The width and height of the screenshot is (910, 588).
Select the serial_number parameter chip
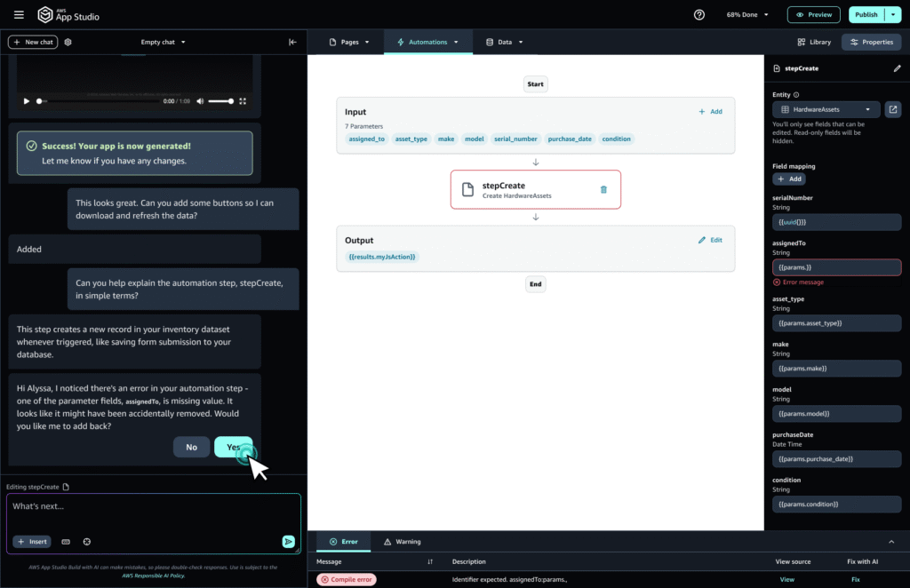(515, 139)
